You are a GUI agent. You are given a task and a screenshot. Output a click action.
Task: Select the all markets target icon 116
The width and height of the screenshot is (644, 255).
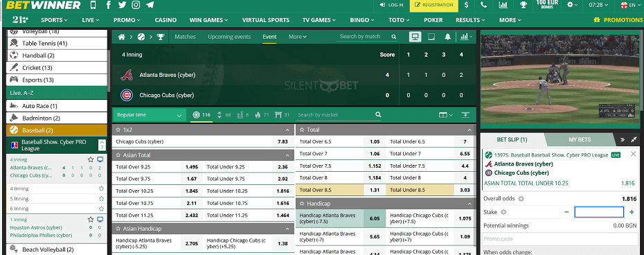(x=202, y=115)
